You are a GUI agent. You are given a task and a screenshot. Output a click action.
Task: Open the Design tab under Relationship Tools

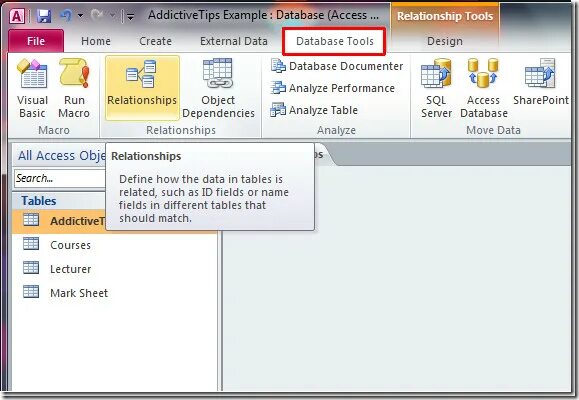point(445,41)
